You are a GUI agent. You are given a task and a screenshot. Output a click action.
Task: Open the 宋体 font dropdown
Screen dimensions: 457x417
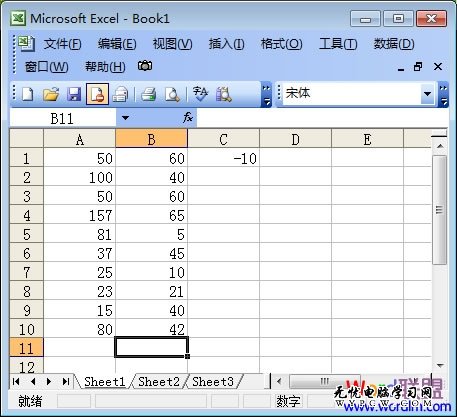pyautogui.click(x=427, y=94)
